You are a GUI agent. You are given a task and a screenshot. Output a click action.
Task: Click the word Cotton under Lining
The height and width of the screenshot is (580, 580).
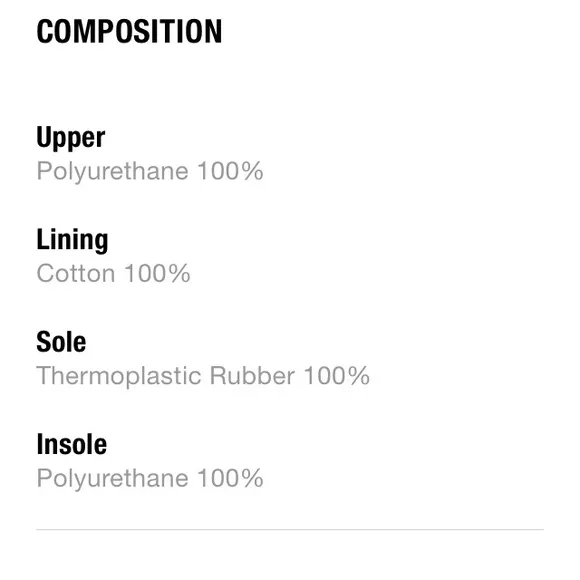(x=76, y=274)
